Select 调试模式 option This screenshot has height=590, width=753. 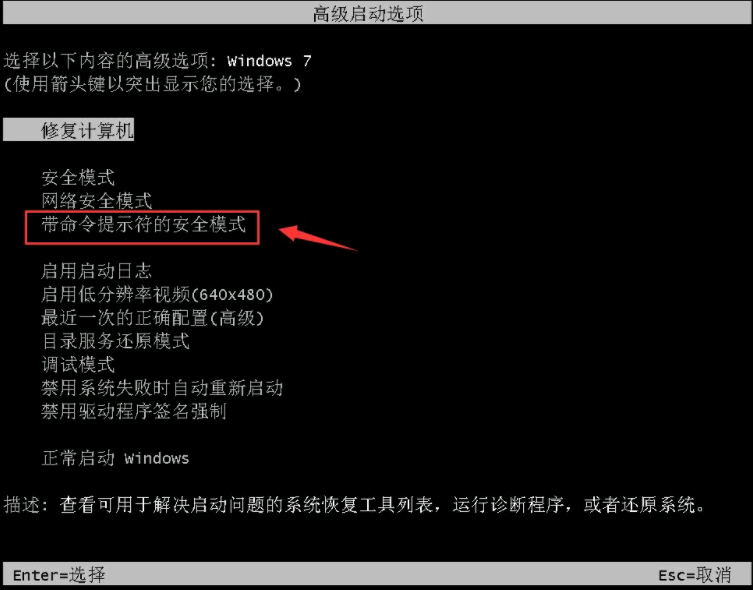(x=78, y=364)
